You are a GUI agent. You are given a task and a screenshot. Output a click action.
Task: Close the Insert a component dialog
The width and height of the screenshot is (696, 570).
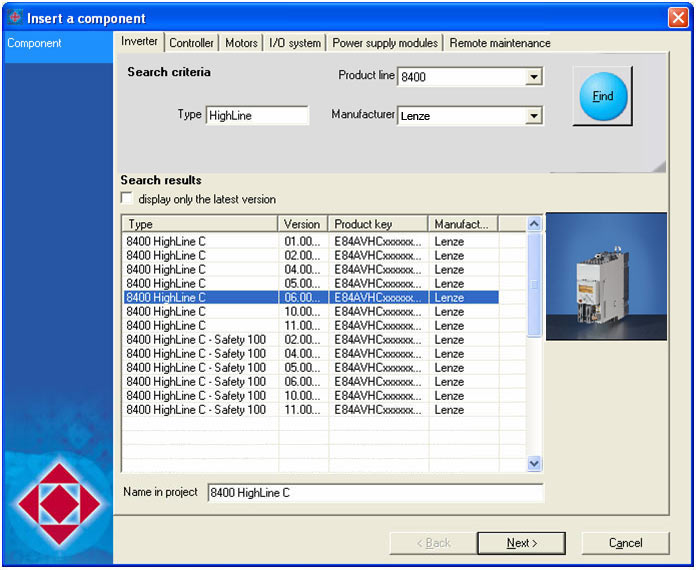[677, 18]
